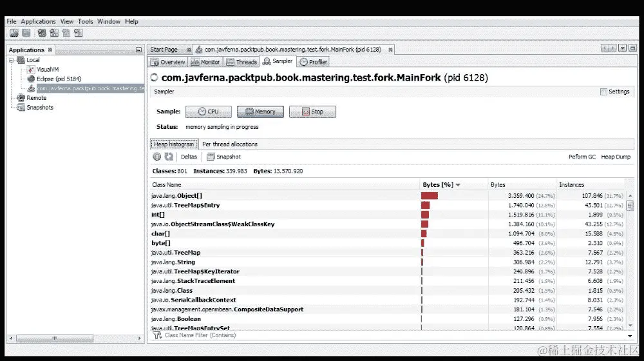Take a Snapshot of the heap histogram

(x=224, y=157)
